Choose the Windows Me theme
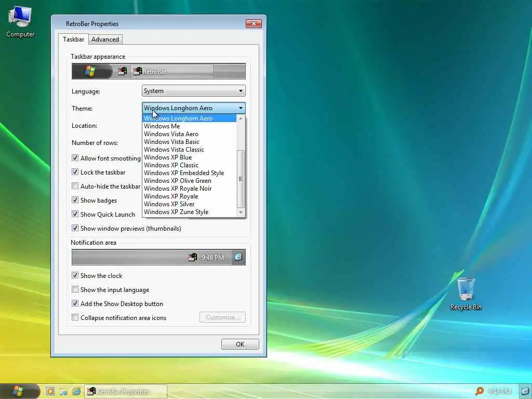Image resolution: width=532 pixels, height=399 pixels. coord(189,126)
